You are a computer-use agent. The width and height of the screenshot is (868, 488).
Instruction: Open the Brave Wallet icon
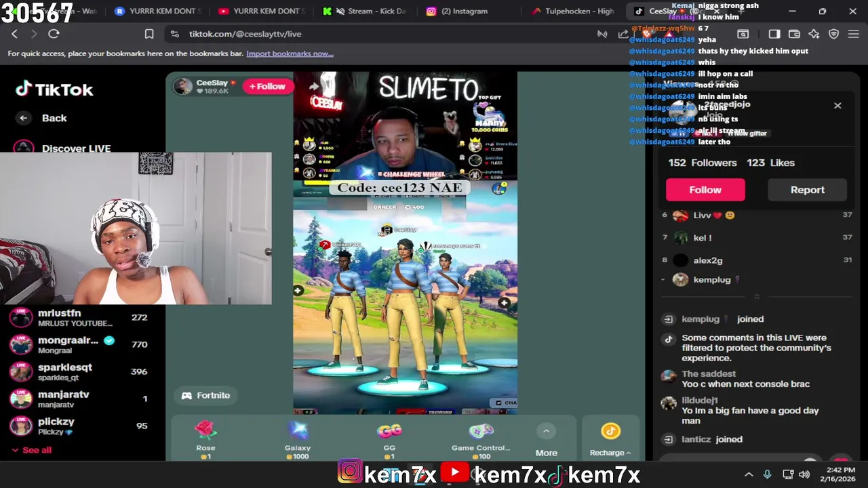(794, 34)
